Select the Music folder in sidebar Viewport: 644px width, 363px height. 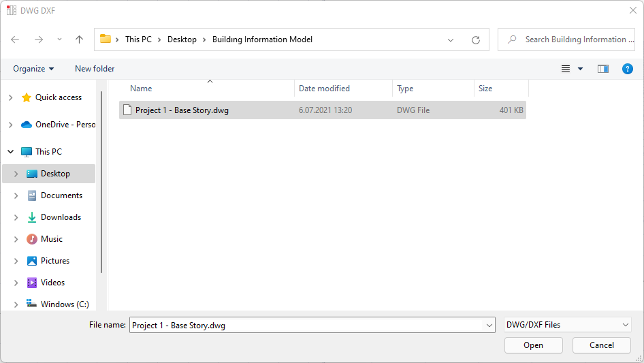[52, 239]
